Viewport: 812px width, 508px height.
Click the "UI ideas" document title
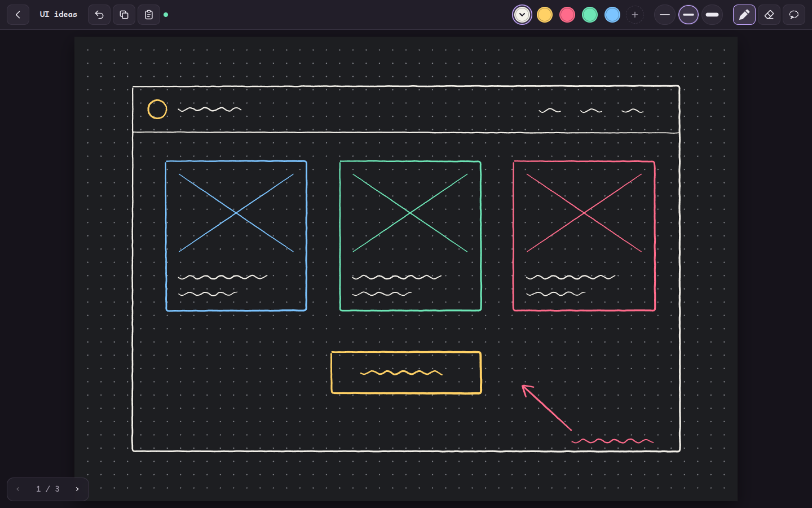[59, 15]
